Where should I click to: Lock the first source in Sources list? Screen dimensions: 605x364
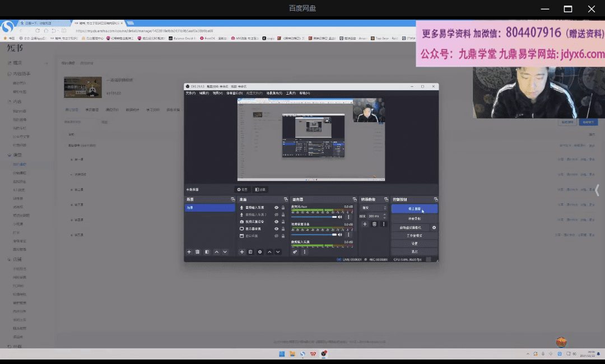click(283, 208)
